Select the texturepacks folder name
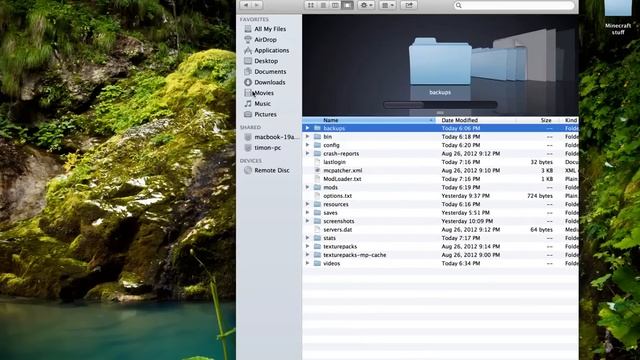 pos(340,247)
